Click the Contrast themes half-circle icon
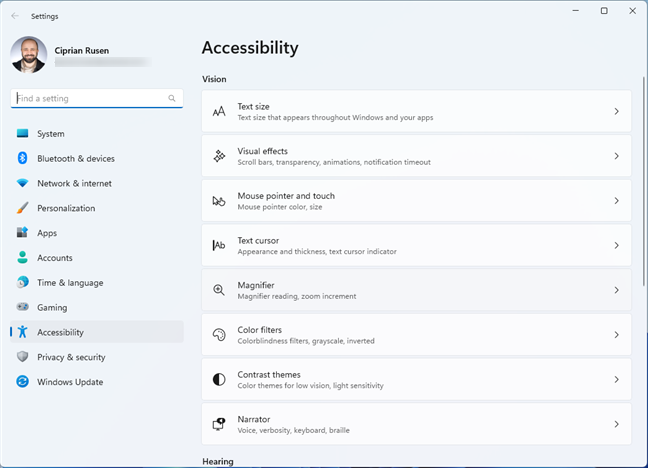The width and height of the screenshot is (648, 468). (219, 379)
